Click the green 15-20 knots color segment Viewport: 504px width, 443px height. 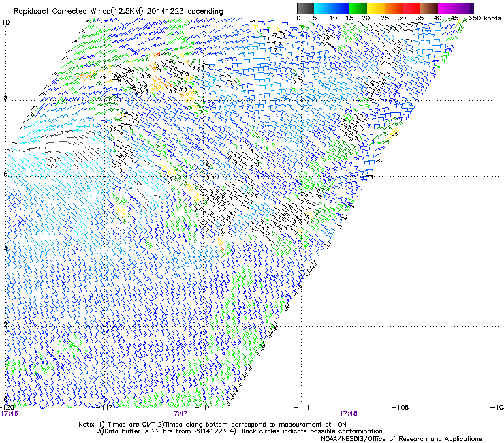(358, 8)
